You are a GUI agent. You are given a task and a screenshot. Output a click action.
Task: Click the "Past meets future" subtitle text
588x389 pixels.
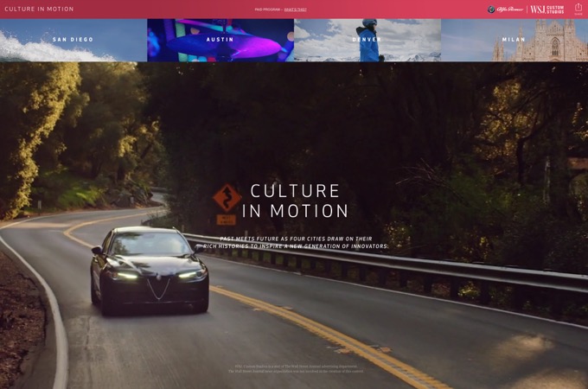[296, 242]
